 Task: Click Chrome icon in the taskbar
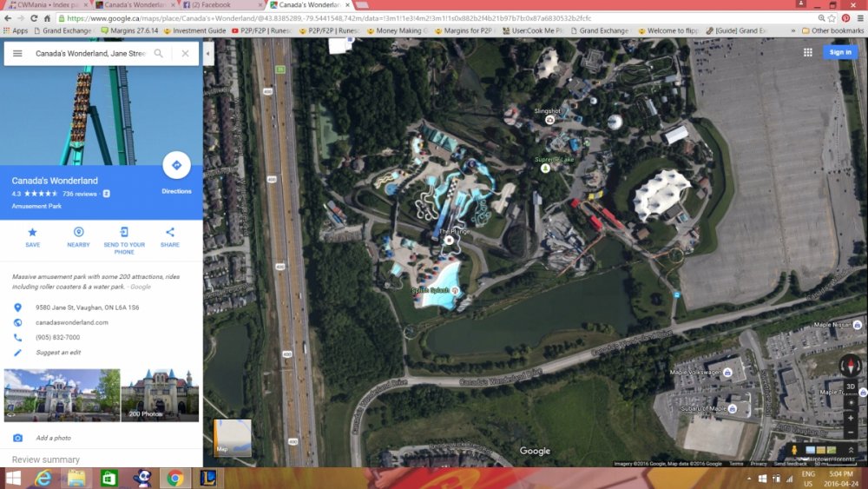175,478
